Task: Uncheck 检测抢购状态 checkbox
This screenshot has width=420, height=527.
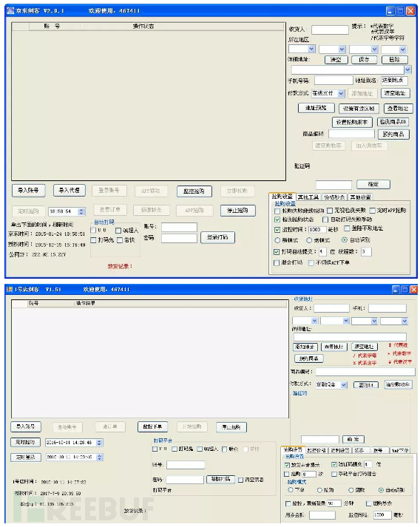Action: tap(277, 220)
